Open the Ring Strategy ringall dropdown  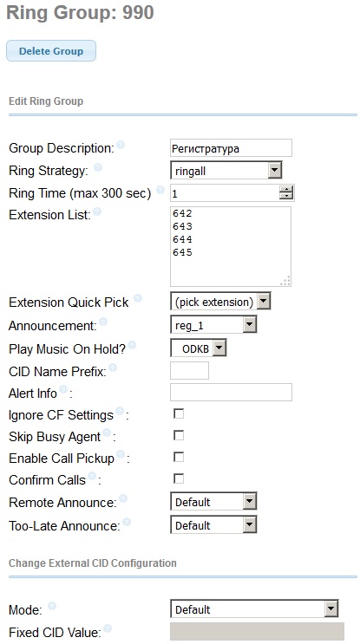pyautogui.click(x=226, y=170)
